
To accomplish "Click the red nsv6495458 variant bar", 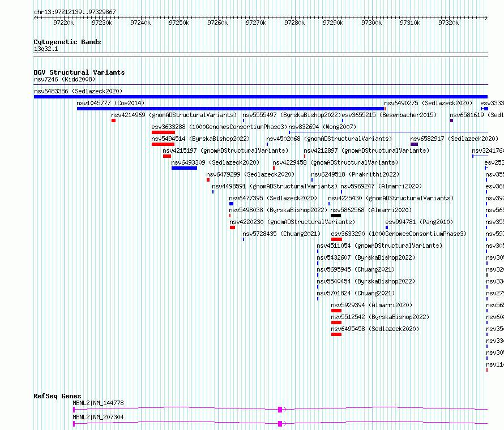I will [x=336, y=334].
